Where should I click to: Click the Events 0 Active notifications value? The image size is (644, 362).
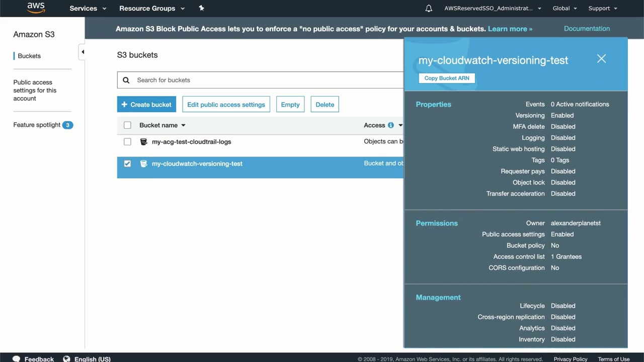pos(580,104)
